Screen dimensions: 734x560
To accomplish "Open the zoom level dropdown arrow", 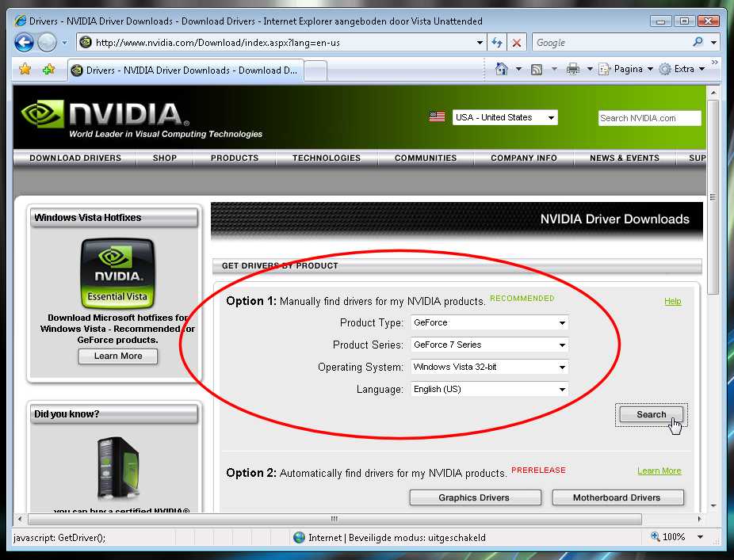I will coord(700,537).
